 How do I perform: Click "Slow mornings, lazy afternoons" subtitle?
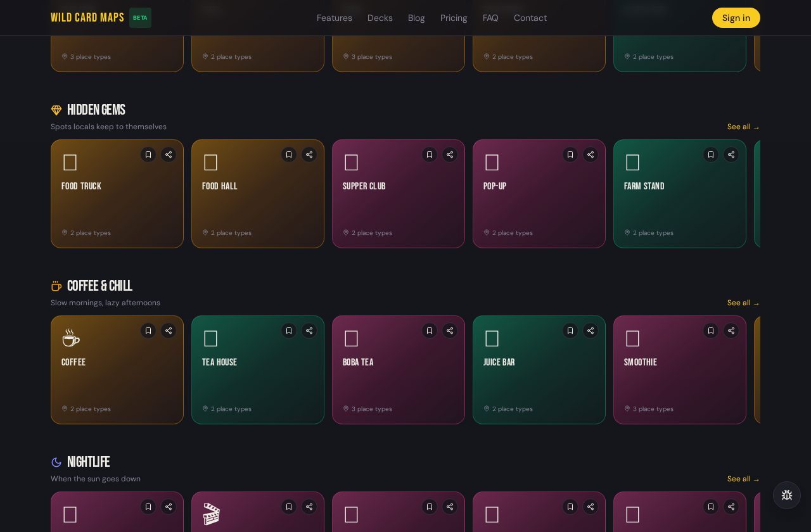point(105,303)
